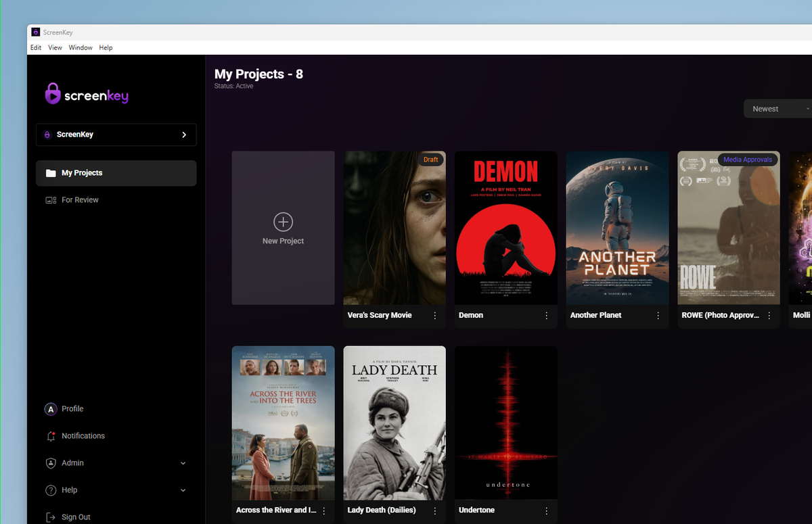The height and width of the screenshot is (524, 812).
Task: Expand the Admin section chevron
Action: tap(183, 463)
